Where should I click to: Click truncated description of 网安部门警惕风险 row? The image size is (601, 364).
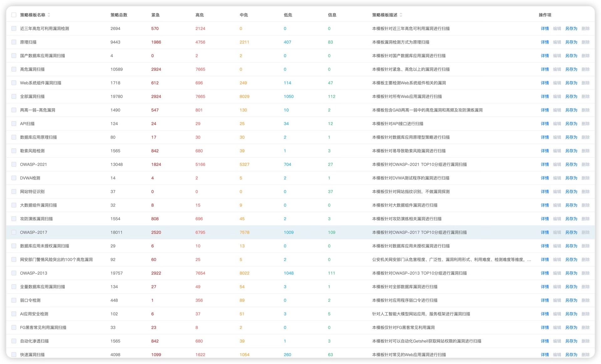(451, 259)
